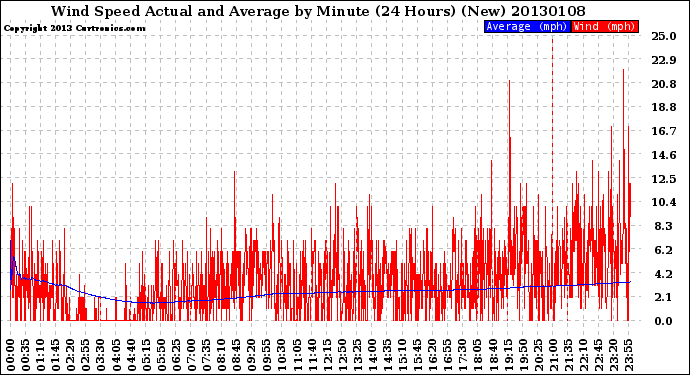This screenshot has height=375, width=690.
Task: Click the 22.9 y-axis label
Action: [x=664, y=60]
